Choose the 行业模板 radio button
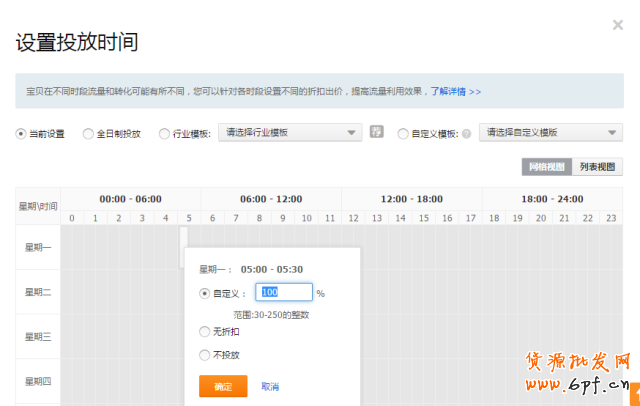The width and height of the screenshot is (640, 406). click(x=164, y=133)
